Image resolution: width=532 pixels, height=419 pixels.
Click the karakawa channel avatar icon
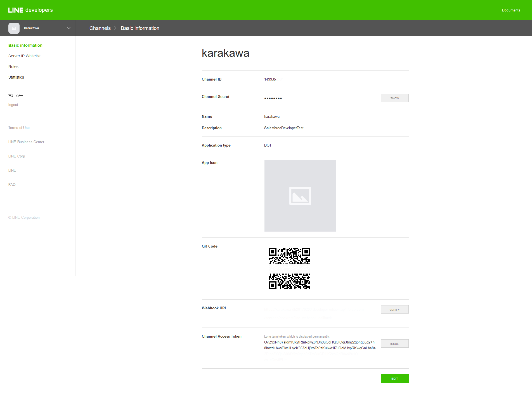14,28
